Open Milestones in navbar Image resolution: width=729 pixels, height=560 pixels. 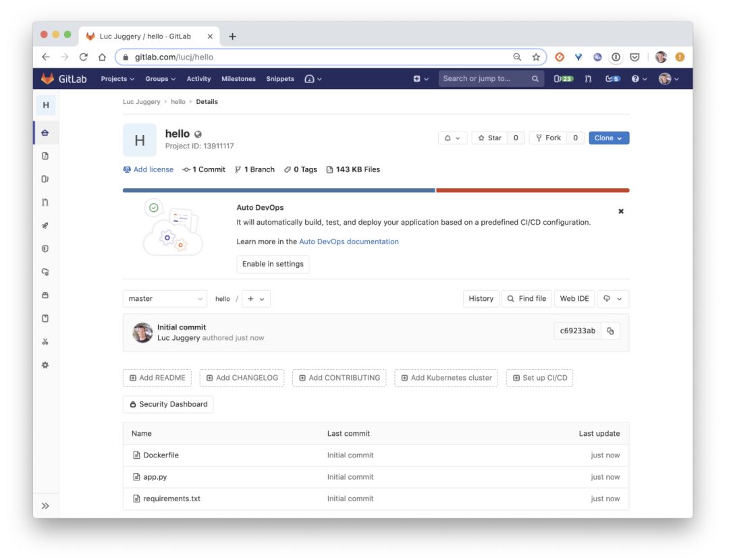click(238, 78)
